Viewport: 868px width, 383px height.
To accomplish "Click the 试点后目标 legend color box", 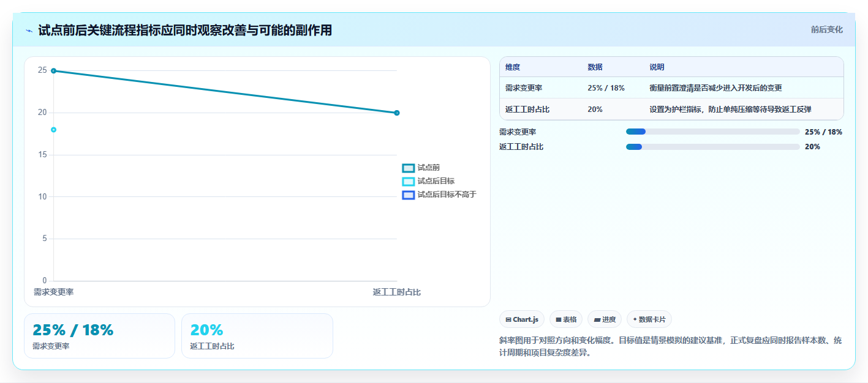I will point(409,182).
